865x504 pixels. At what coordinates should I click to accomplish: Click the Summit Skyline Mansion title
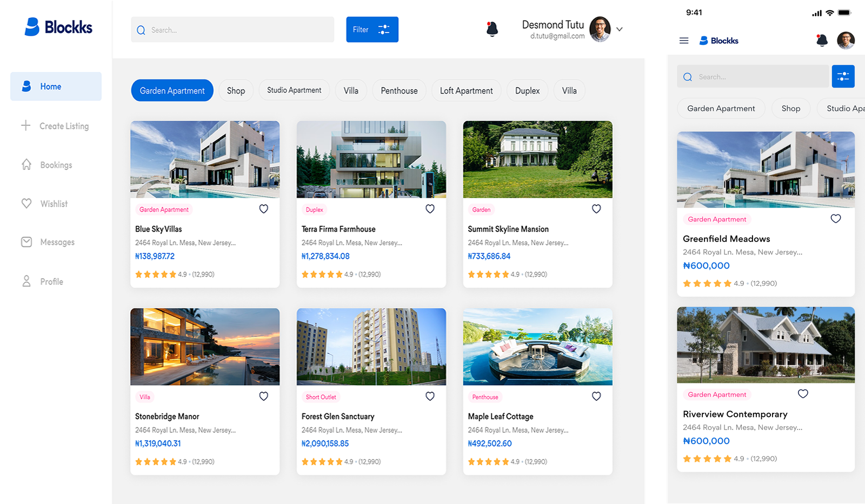tap(508, 229)
